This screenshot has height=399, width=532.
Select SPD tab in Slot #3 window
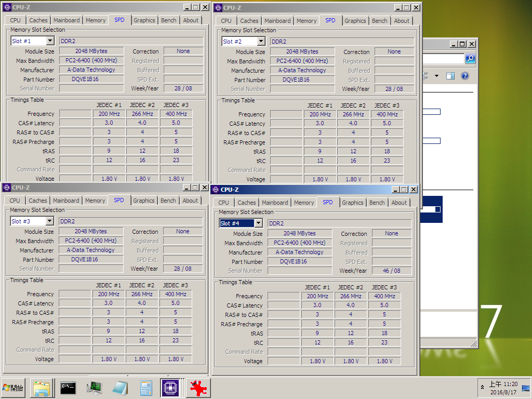tap(119, 200)
